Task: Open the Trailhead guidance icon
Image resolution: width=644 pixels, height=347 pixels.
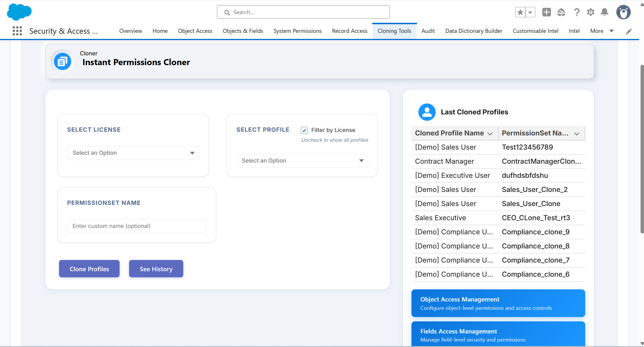Action: (x=561, y=12)
